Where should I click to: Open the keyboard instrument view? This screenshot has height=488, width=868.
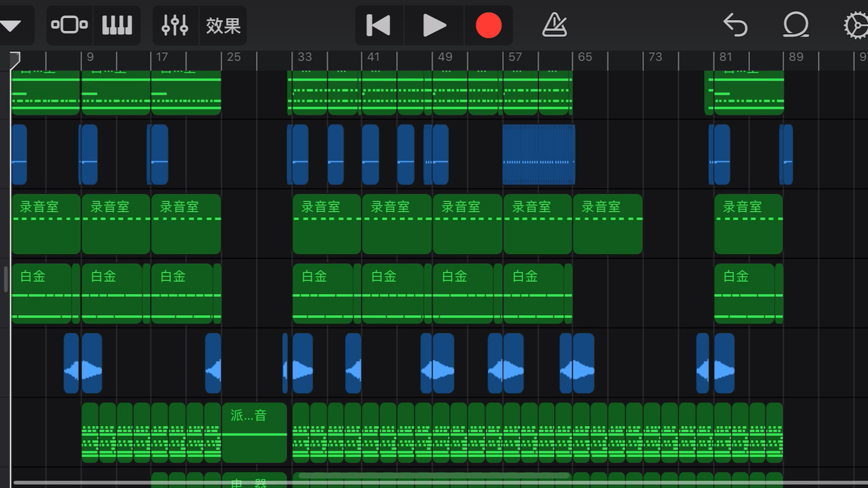pos(117,25)
